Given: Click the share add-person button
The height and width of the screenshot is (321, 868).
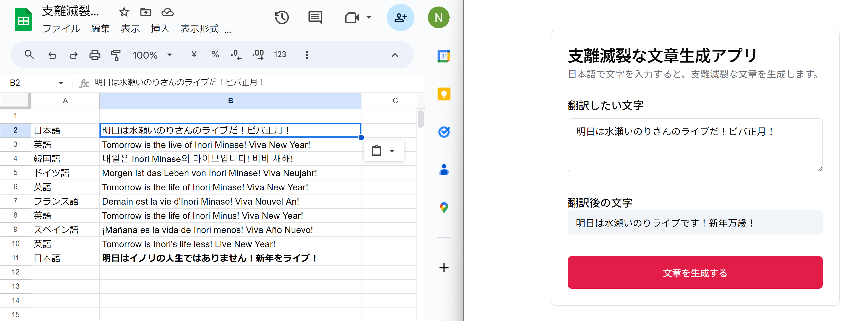Looking at the screenshot, I should click(x=400, y=18).
